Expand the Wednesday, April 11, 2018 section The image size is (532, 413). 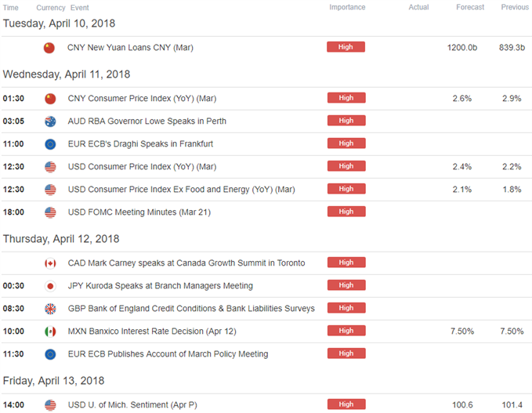pos(67,74)
